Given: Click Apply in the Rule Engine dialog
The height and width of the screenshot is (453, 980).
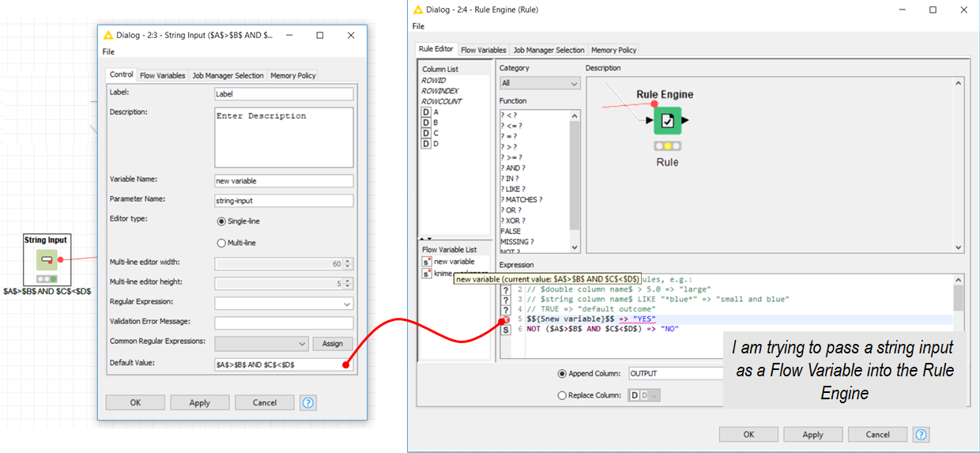Looking at the screenshot, I should tap(812, 434).
